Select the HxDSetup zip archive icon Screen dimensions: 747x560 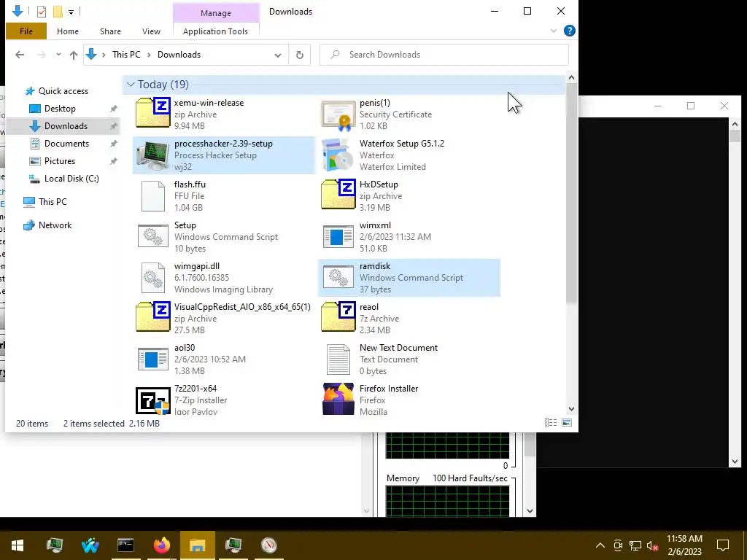338,194
